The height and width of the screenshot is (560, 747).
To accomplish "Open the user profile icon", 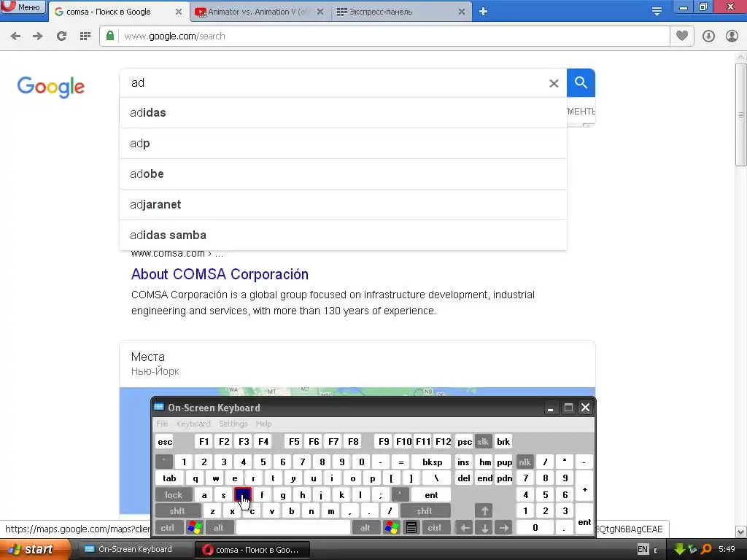I will coord(732,36).
